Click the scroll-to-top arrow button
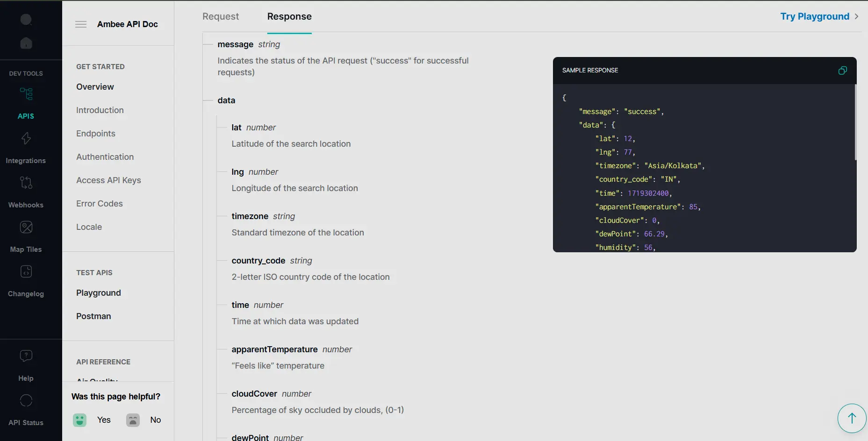The width and height of the screenshot is (868, 441). coord(852,418)
